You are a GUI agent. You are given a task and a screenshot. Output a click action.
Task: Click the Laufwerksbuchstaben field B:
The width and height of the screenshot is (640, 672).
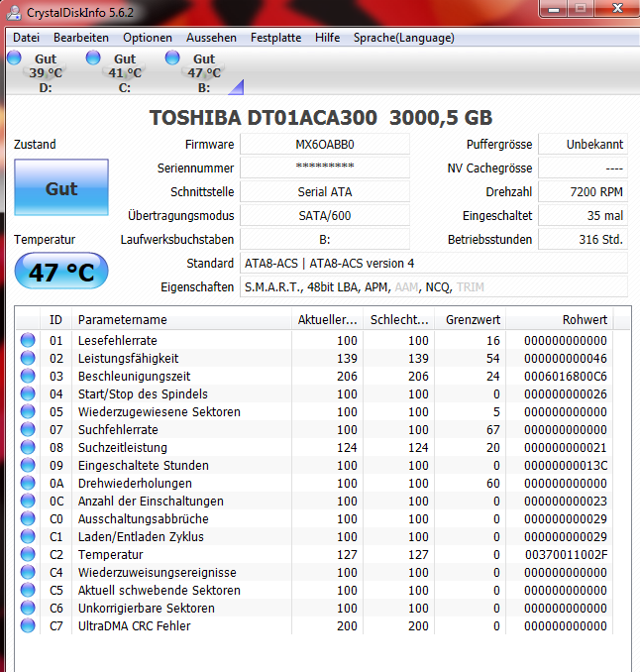[x=325, y=240]
